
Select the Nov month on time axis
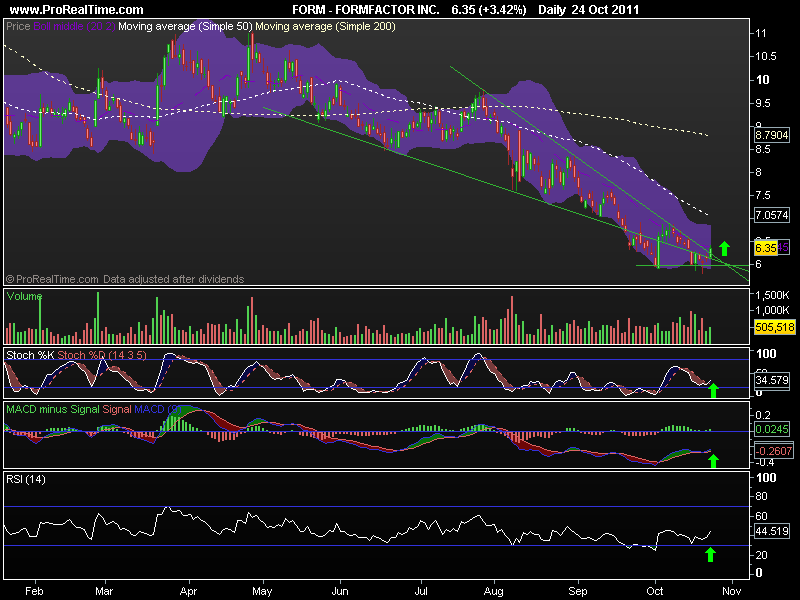click(x=731, y=591)
